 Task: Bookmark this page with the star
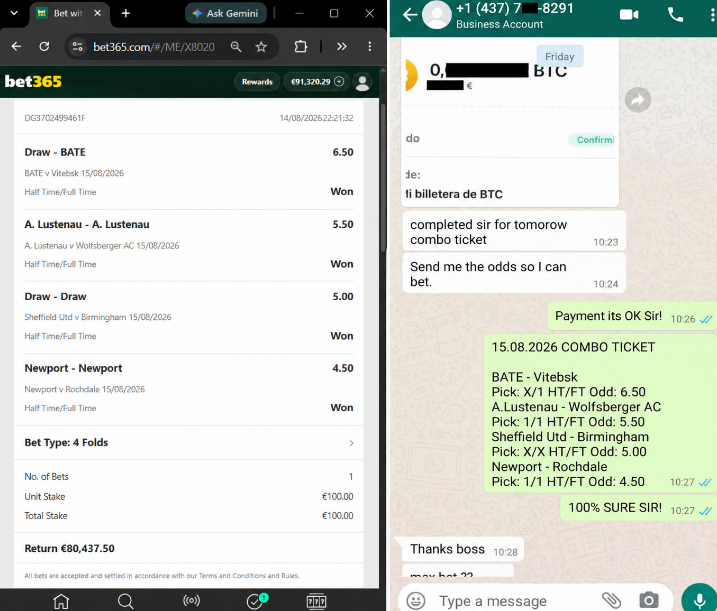[261, 46]
